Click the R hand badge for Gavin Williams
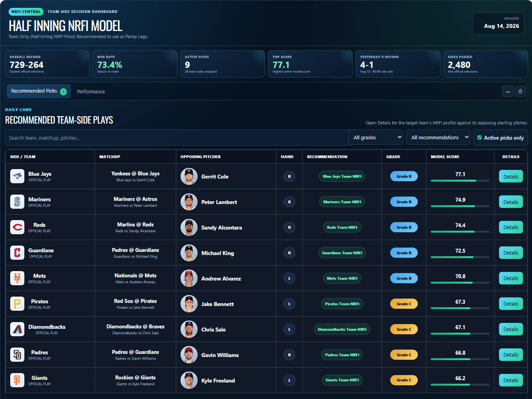532x399 pixels. coord(289,355)
